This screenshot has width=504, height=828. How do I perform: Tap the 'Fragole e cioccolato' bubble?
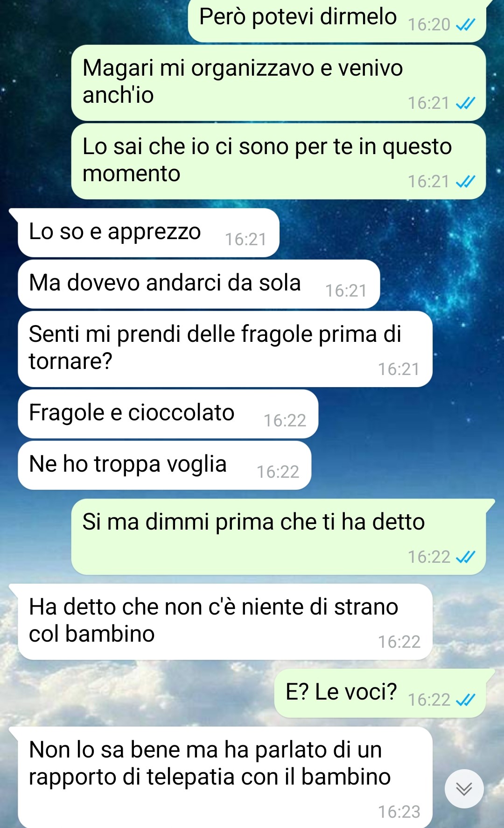pos(168,414)
